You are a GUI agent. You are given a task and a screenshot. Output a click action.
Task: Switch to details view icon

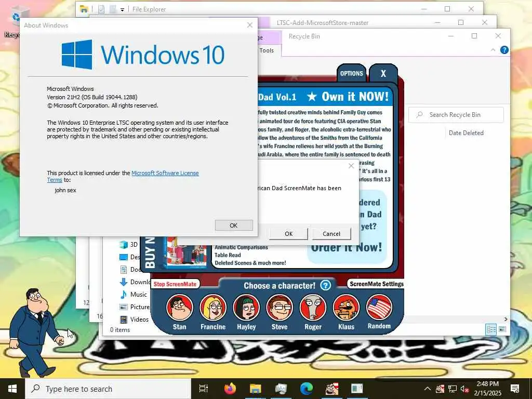pos(491,329)
